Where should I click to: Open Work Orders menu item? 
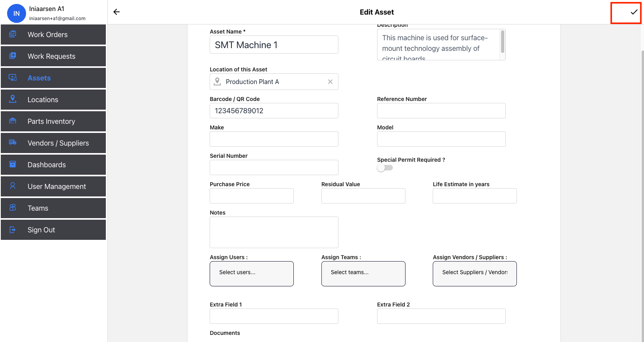pos(53,34)
